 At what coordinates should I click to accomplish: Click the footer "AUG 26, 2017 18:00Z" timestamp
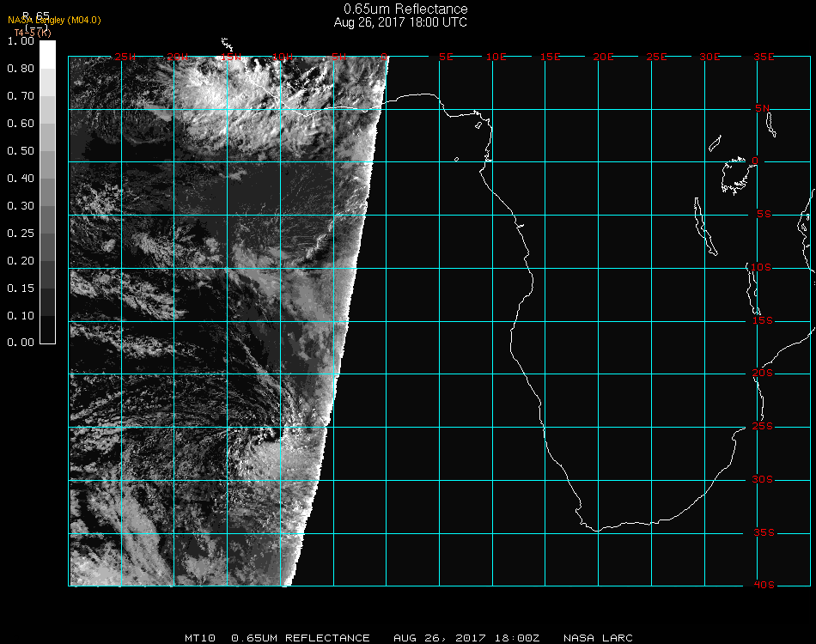(466, 638)
